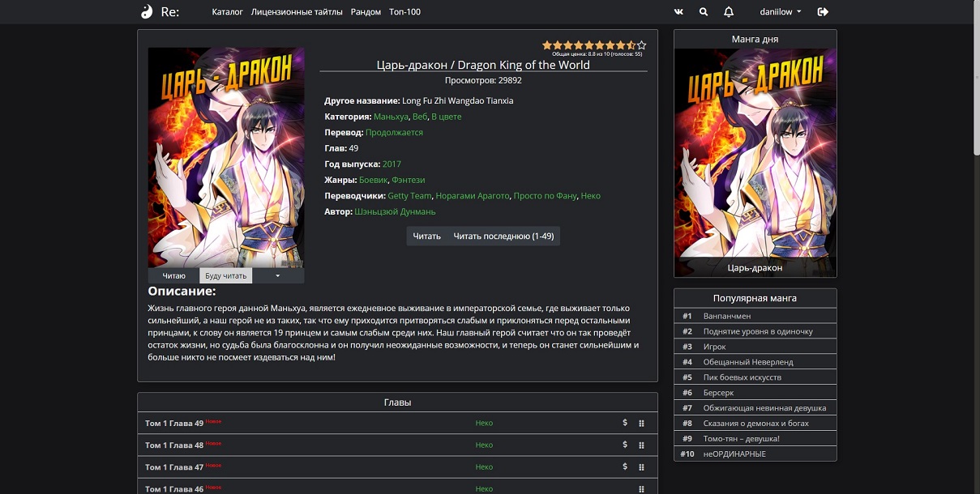
Task: Click the yin-yang site logo icon
Action: 147,11
